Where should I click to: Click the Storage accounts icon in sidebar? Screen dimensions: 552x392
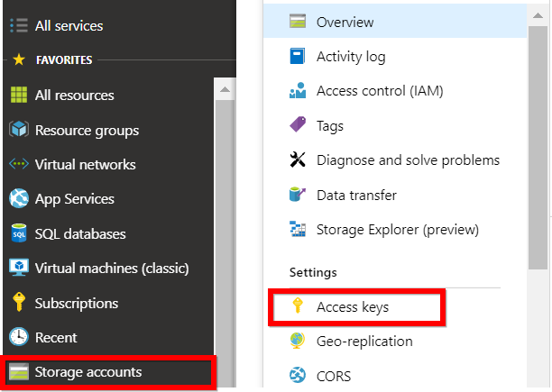tap(19, 372)
